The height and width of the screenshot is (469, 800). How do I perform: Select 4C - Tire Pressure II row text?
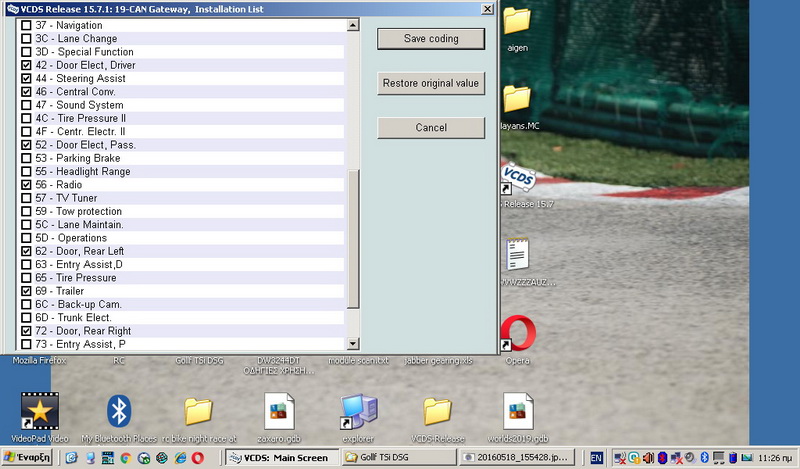[x=80, y=118]
